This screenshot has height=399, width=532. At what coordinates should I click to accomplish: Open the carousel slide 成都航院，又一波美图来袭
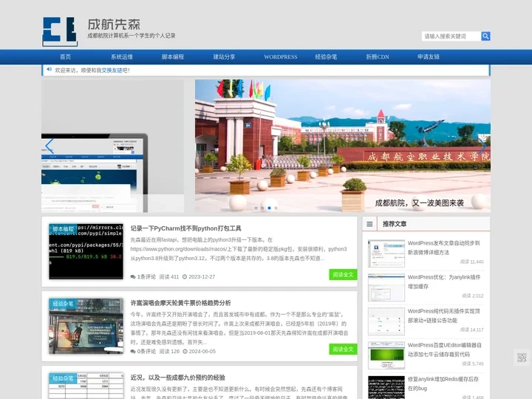343,146
